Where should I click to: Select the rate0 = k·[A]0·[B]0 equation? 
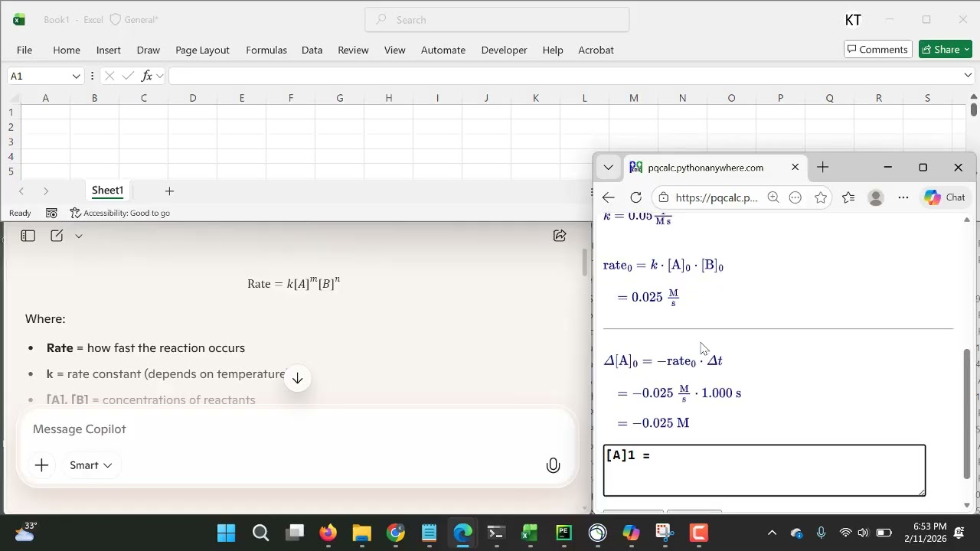(x=663, y=266)
